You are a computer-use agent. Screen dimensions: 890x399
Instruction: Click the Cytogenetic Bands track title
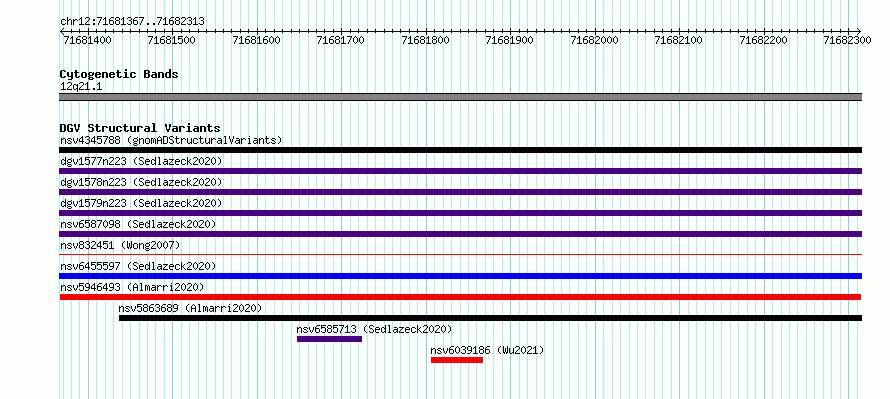coord(119,74)
